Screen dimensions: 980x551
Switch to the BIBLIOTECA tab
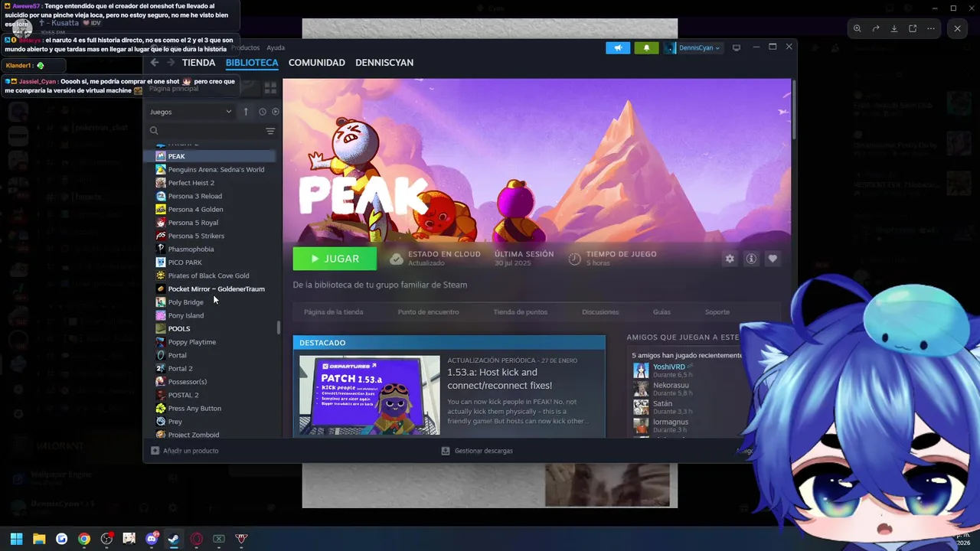252,63
